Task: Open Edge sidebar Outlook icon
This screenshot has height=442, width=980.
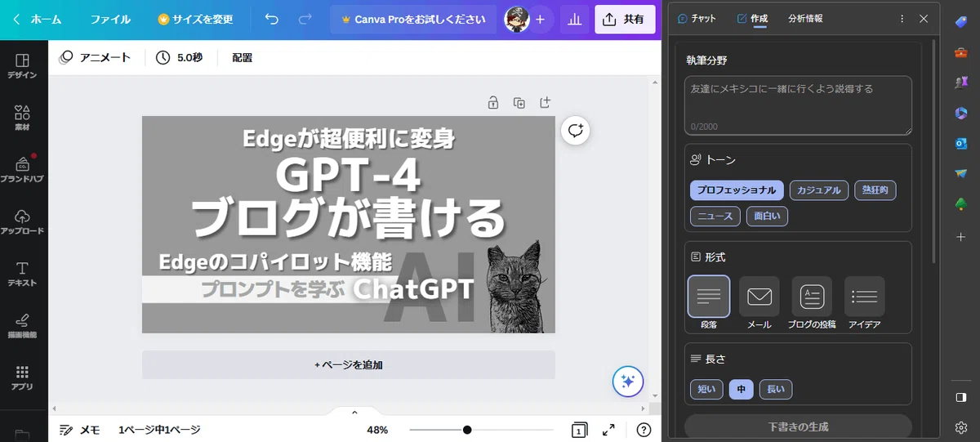Action: (x=961, y=143)
